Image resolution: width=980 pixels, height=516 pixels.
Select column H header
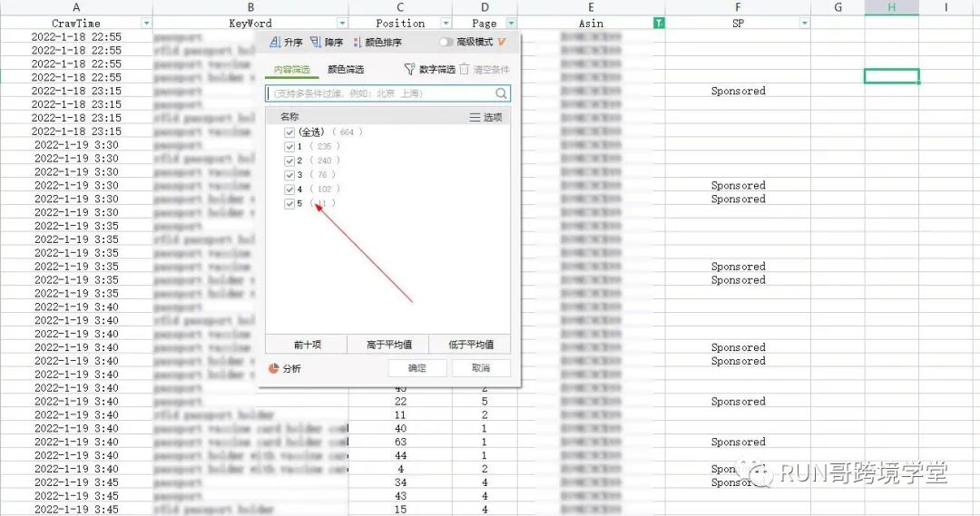pos(891,7)
